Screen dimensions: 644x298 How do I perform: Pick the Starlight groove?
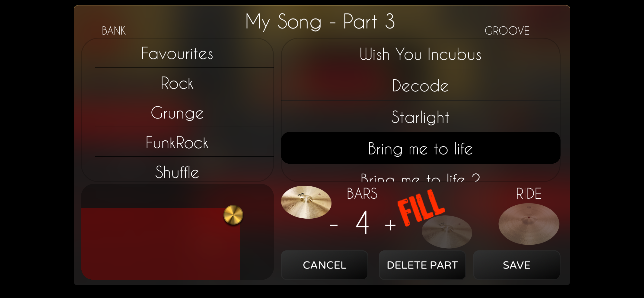coord(421,117)
